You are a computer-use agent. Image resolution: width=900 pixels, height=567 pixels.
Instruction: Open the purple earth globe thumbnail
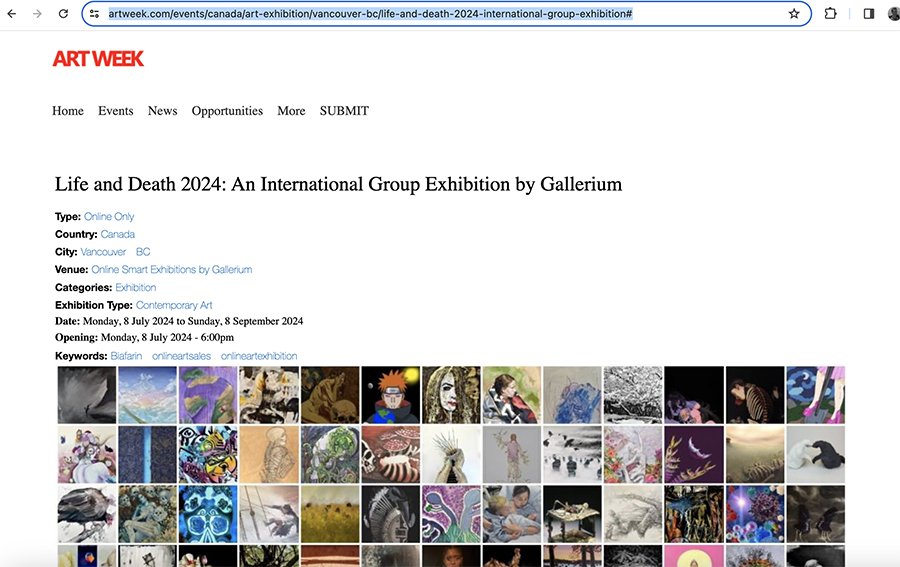coord(208,395)
